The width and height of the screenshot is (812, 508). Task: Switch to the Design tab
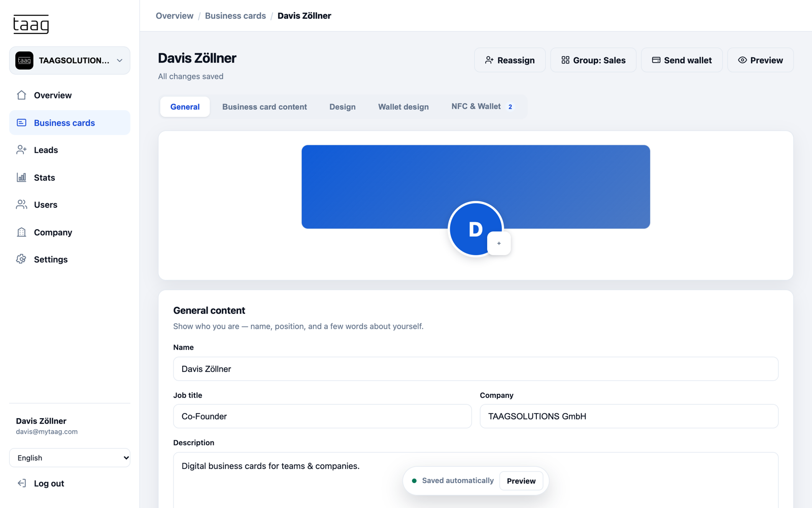tap(343, 107)
